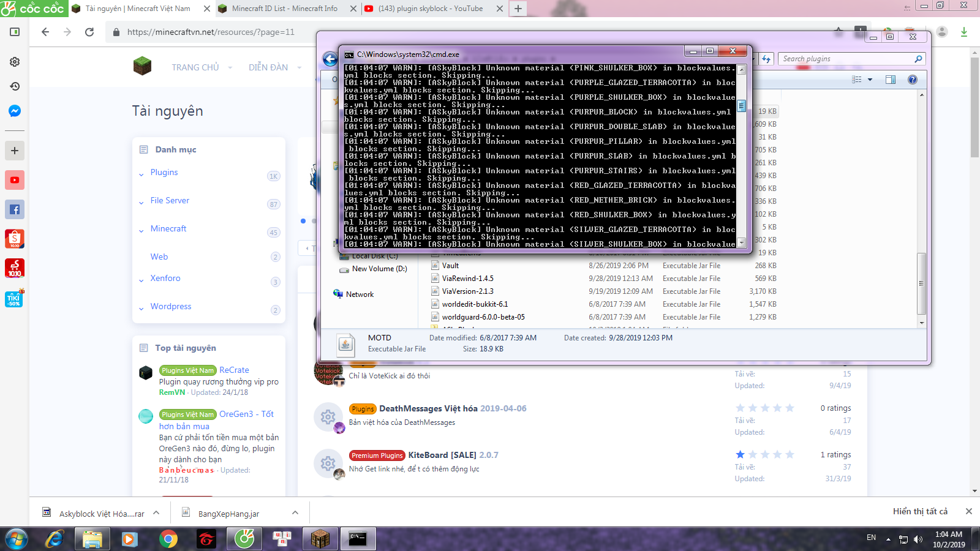Screen dimensions: 980x551
Task: Open Explorer help button
Action: pos(913,80)
